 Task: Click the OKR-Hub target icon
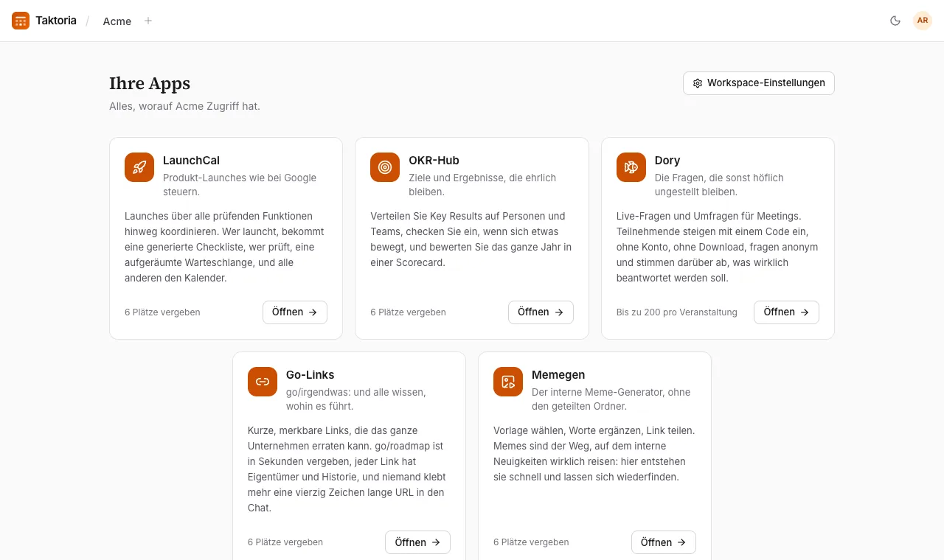pos(385,167)
